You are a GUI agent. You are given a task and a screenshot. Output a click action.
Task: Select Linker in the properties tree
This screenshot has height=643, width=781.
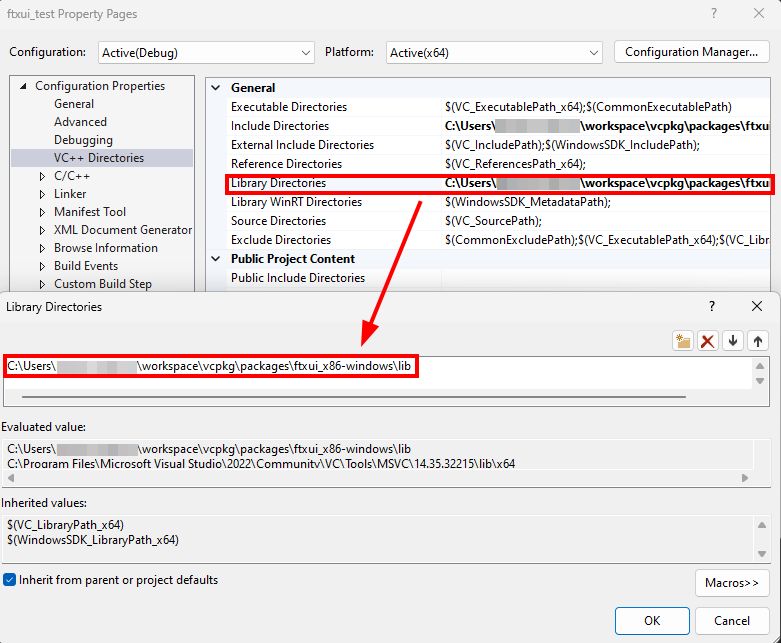(x=70, y=194)
